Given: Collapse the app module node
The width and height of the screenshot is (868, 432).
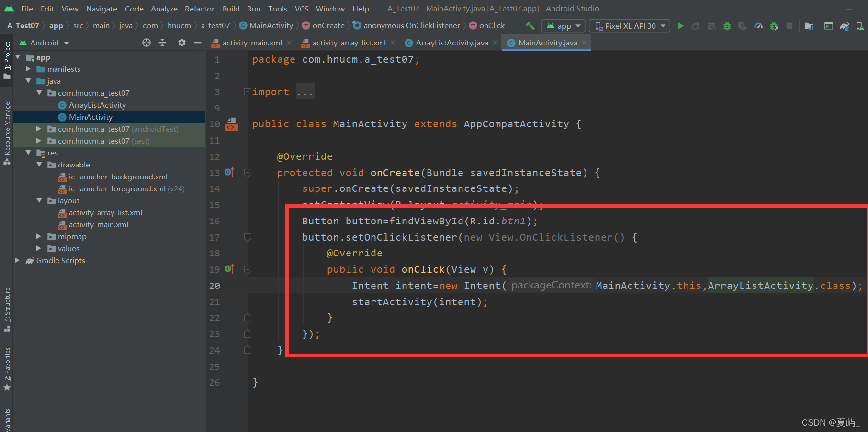Looking at the screenshot, I should pos(18,57).
